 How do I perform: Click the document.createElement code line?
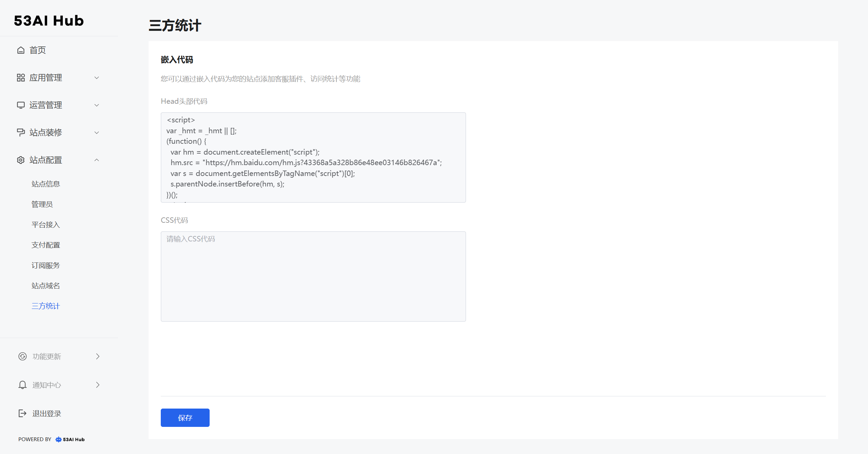pos(245,152)
